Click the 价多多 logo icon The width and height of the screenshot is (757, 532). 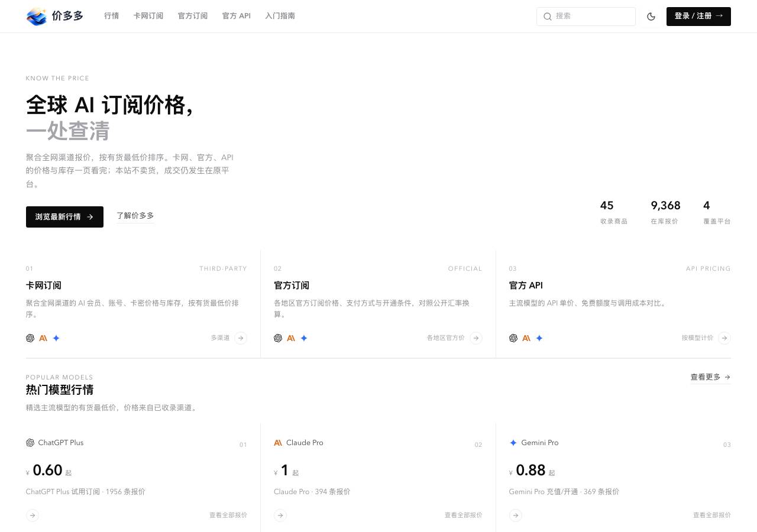click(37, 17)
